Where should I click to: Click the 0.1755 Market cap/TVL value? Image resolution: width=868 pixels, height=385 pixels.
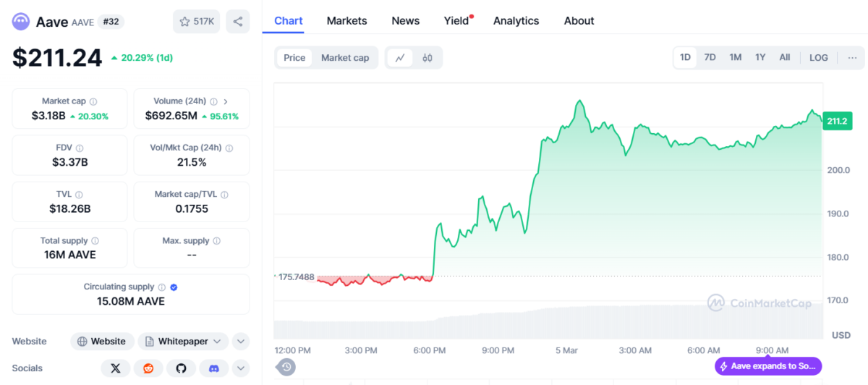pos(192,209)
